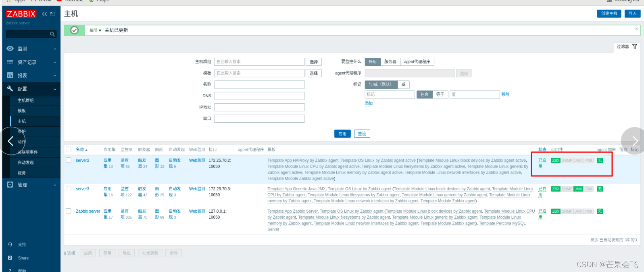Open 服务 submenu item
Viewport: 644px width, 272px height.
tap(22, 173)
